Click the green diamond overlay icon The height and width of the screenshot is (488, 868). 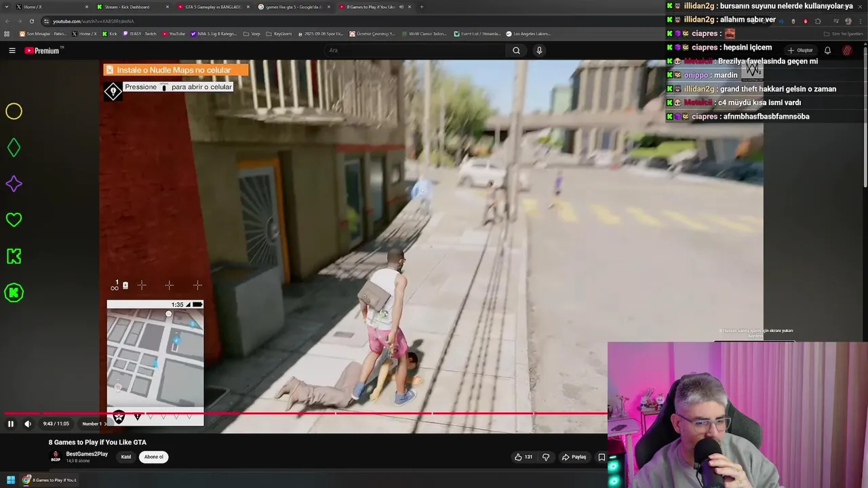pos(14,148)
